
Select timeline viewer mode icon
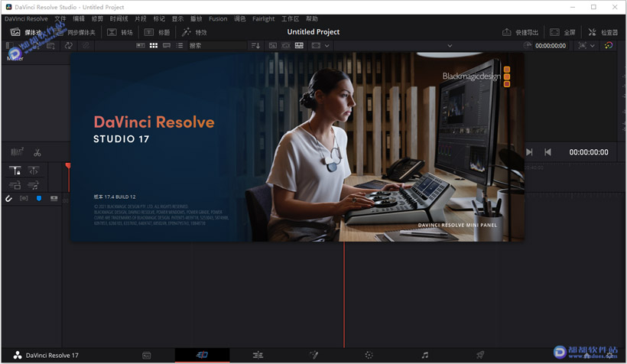click(299, 46)
